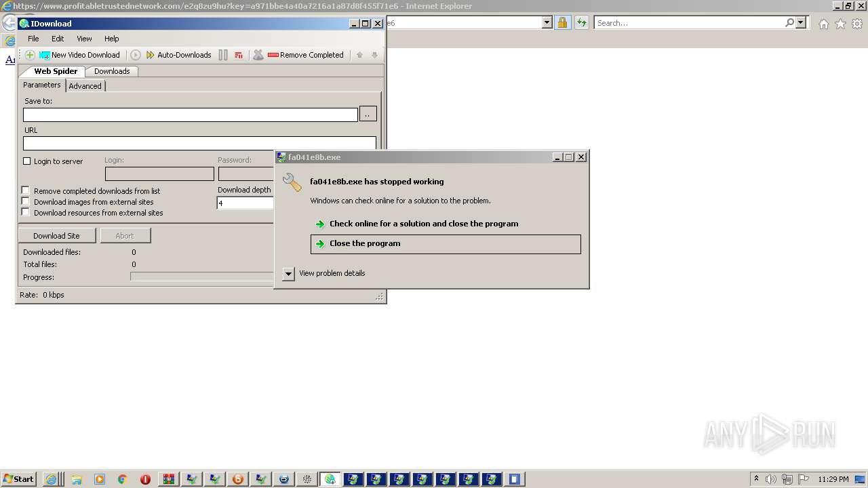Open the IE Tools gear icon

tap(857, 24)
